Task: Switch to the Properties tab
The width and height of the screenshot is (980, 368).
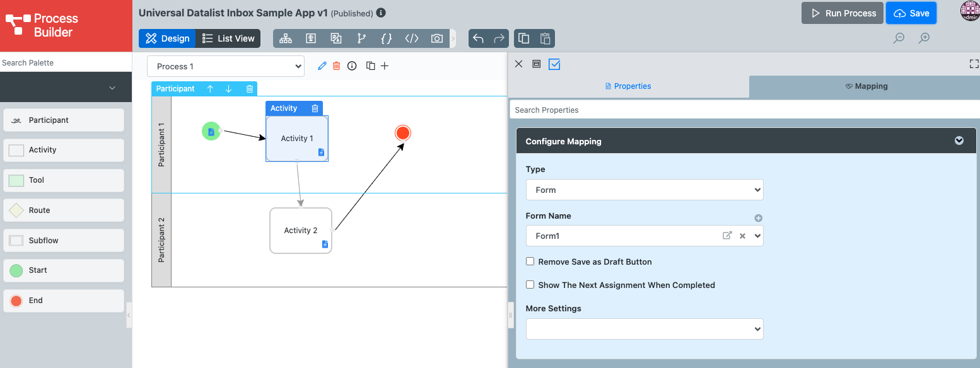Action: pos(628,86)
